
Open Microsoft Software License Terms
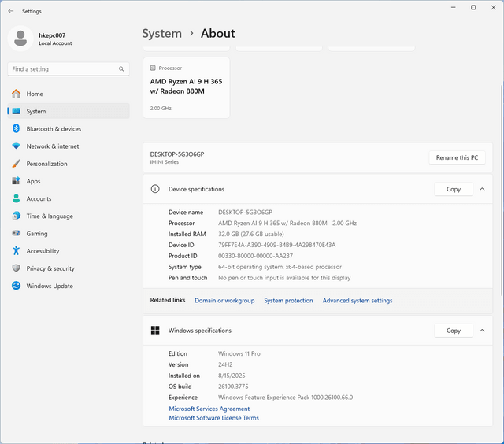213,418
